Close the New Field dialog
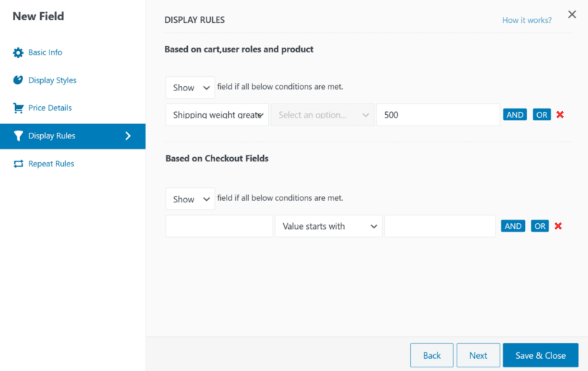 572,14
